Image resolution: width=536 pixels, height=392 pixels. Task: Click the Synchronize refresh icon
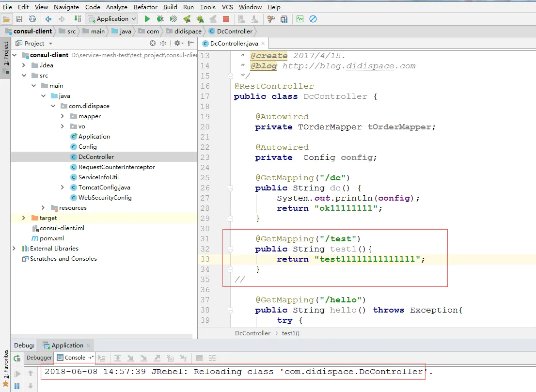click(32, 19)
